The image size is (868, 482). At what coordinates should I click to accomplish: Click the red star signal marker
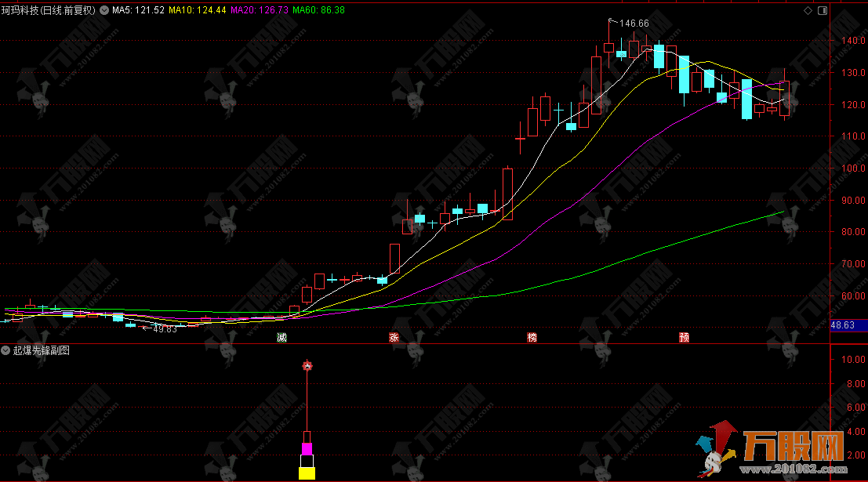(x=307, y=366)
